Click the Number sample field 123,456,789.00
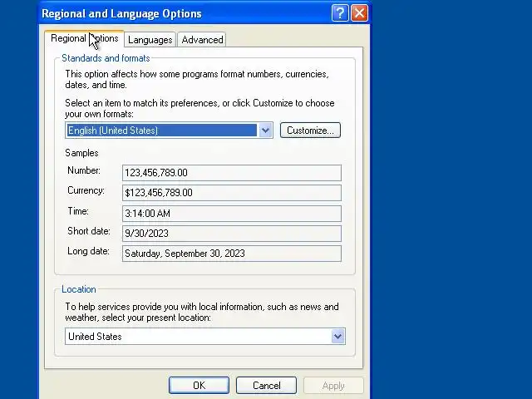The width and height of the screenshot is (532, 399). pyautogui.click(x=232, y=173)
